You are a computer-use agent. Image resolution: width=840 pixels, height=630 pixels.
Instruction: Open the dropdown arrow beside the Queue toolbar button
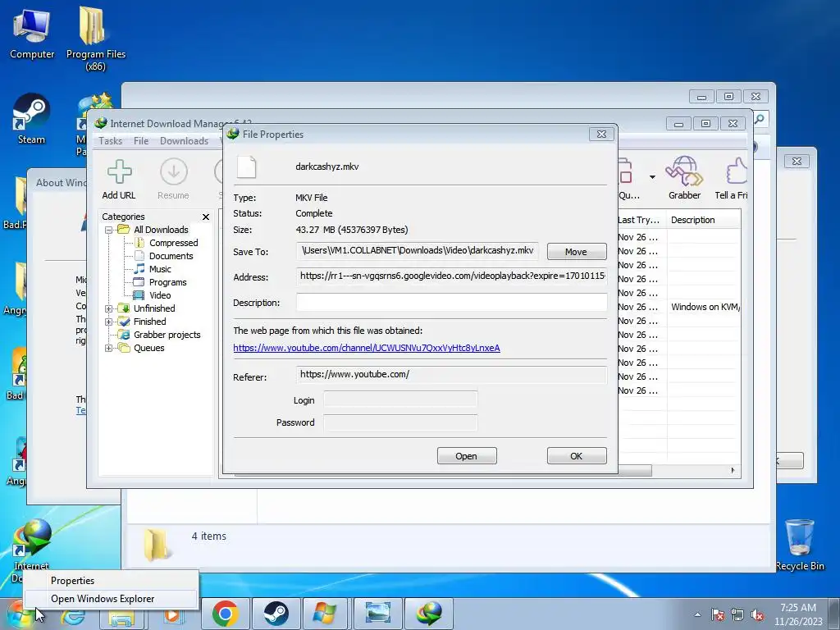pos(652,177)
